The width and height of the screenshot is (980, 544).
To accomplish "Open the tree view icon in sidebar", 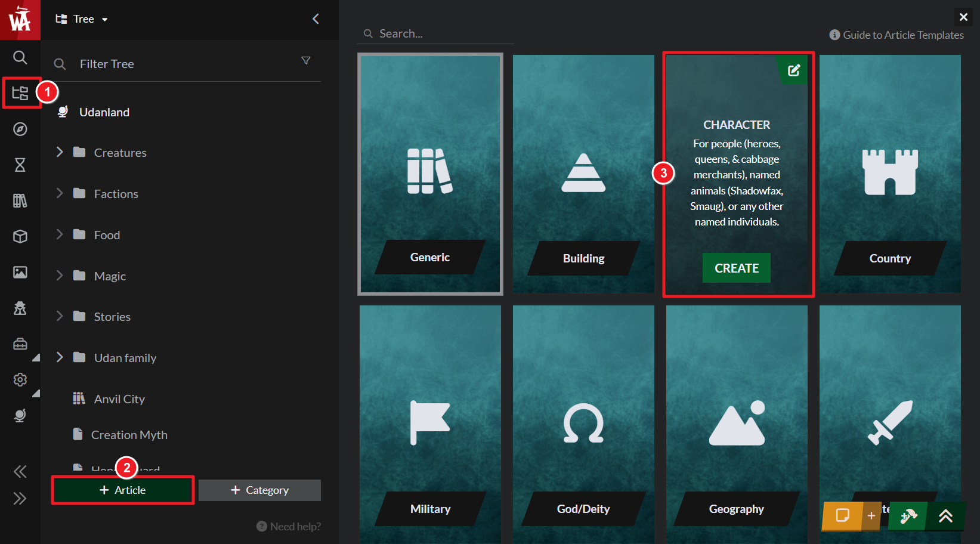I will click(20, 93).
